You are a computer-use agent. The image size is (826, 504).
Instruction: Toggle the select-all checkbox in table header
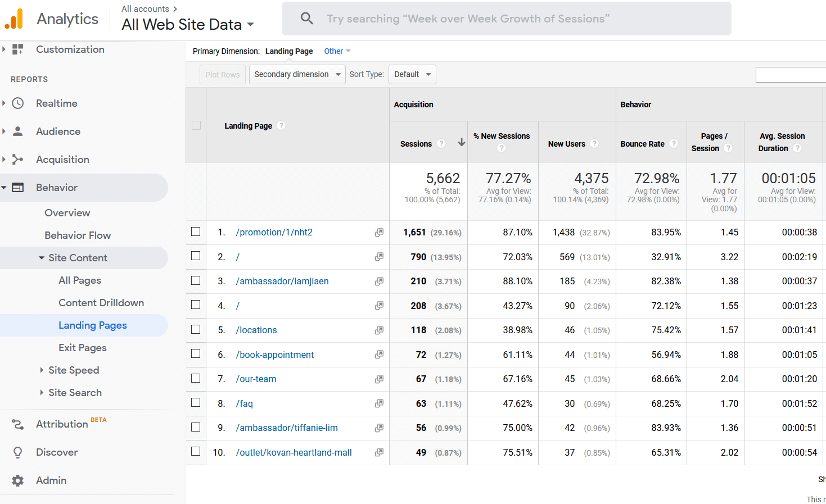coord(196,125)
